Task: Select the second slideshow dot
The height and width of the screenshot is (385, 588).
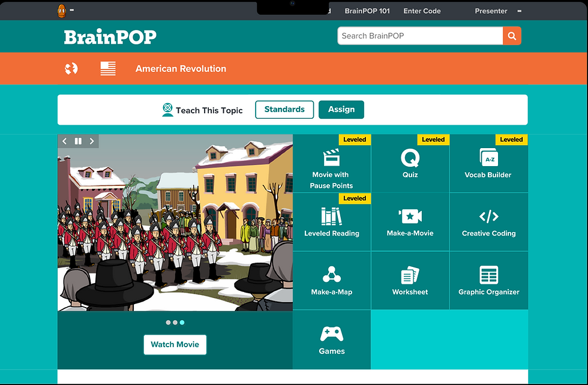Action: (175, 323)
